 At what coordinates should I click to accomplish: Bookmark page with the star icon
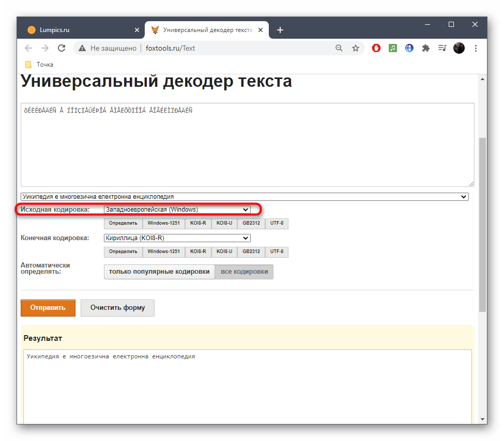coord(356,48)
